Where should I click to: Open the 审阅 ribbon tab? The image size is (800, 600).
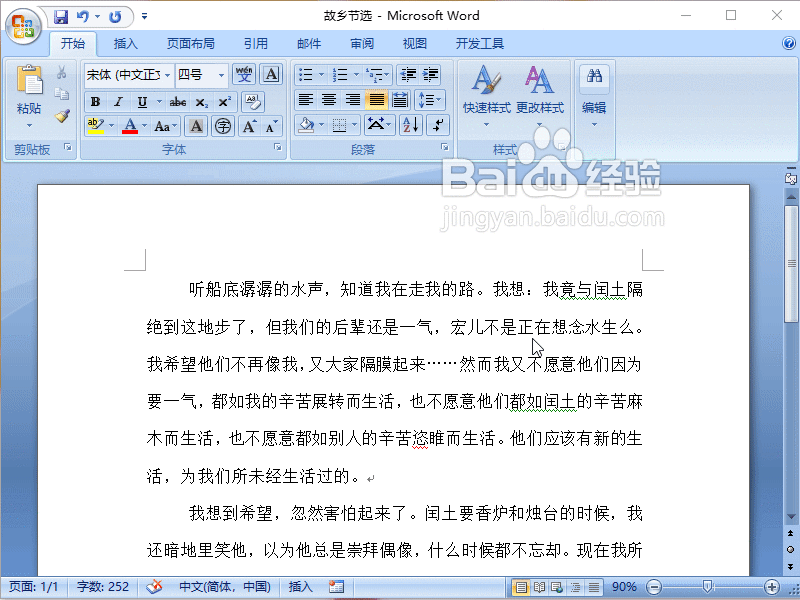362,43
